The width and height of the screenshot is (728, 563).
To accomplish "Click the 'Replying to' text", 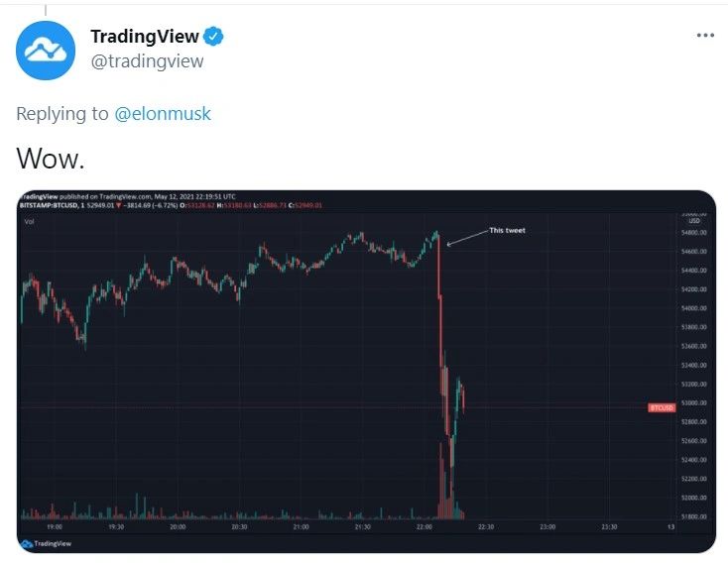I will click(x=62, y=114).
